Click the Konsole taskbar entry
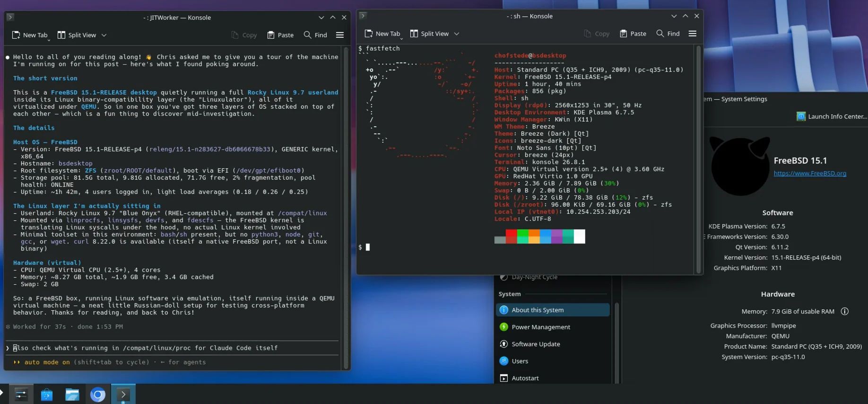868x404 pixels. point(123,394)
